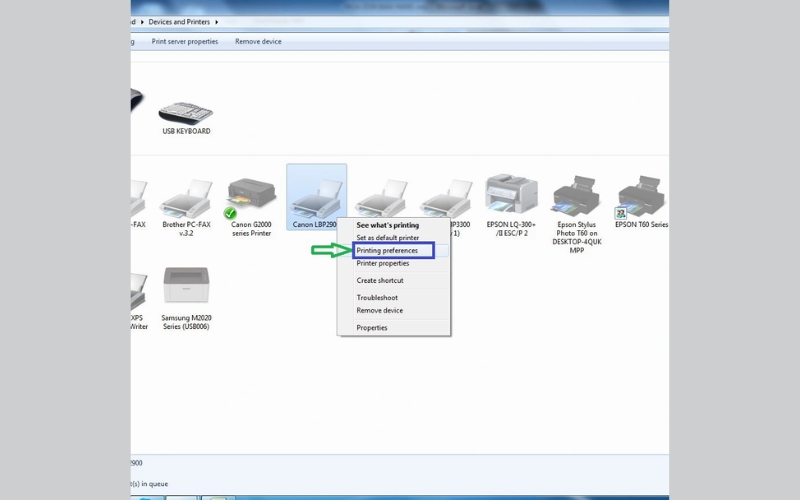Choose See what's printing

click(388, 225)
